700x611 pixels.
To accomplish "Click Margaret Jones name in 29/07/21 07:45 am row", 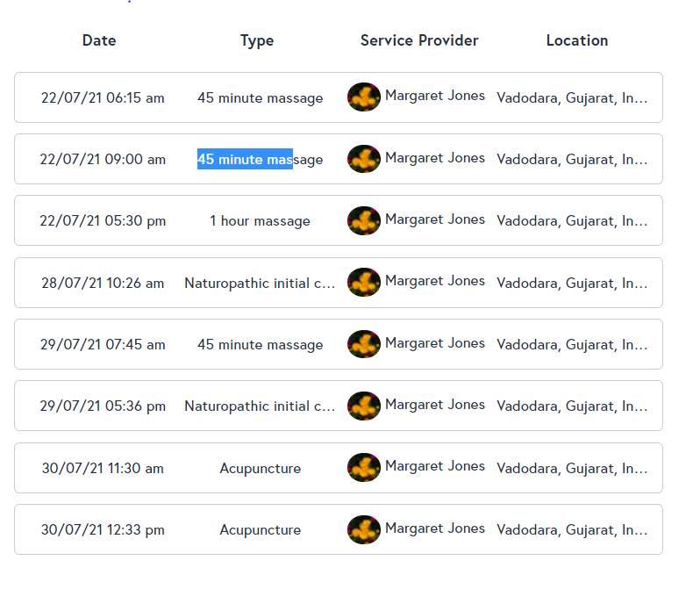I will (x=434, y=343).
